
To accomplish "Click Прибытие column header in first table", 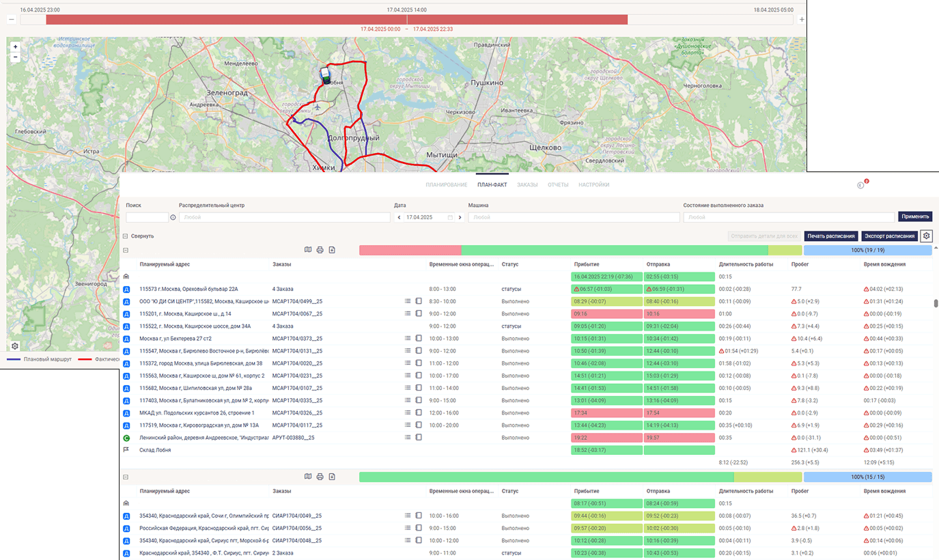I will [587, 264].
